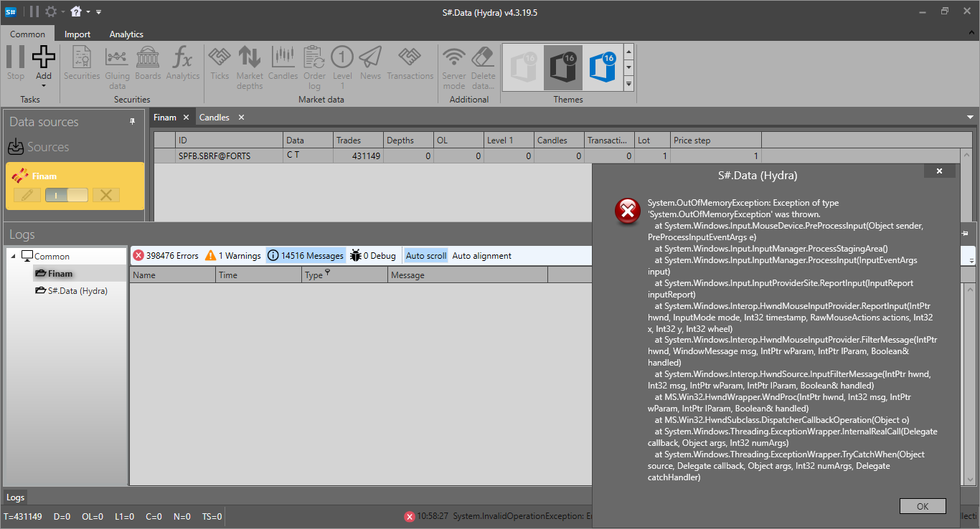Open Market depths view
The height and width of the screenshot is (529, 980).
click(x=250, y=67)
